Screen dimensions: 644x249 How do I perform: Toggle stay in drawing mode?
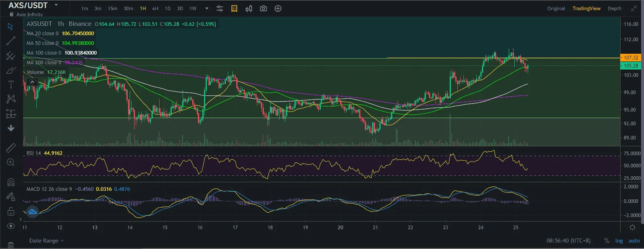(x=11, y=197)
